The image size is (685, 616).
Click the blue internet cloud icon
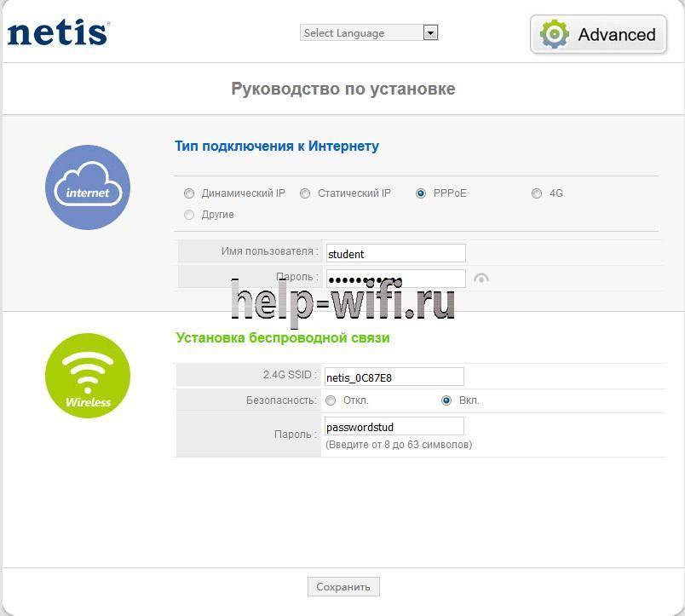point(88,187)
